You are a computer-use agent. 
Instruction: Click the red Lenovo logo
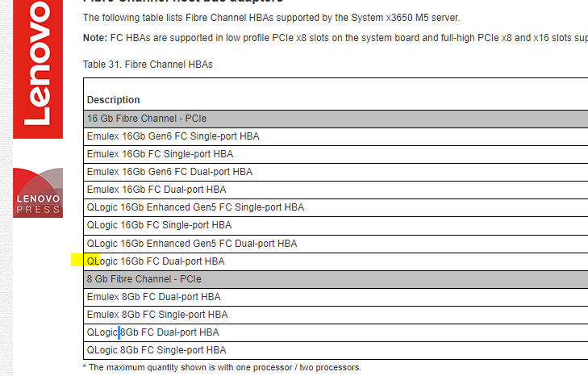coord(40,69)
